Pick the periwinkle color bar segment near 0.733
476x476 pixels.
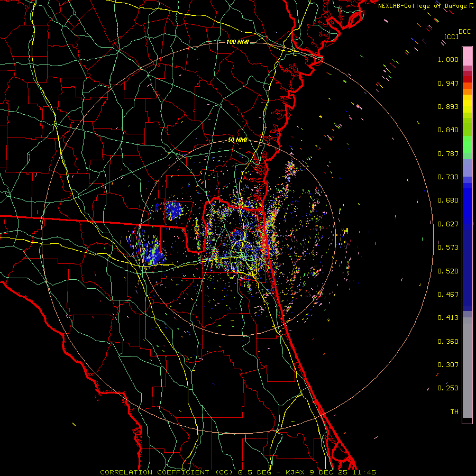467,168
